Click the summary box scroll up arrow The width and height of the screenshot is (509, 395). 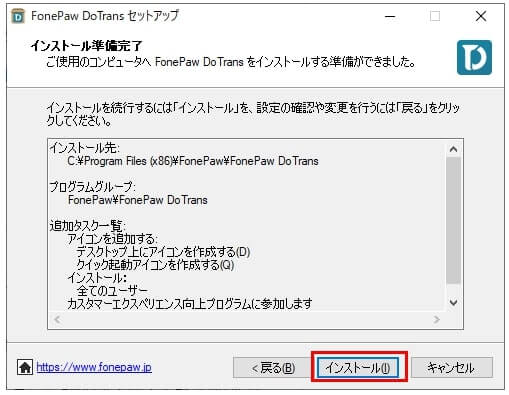pos(453,149)
